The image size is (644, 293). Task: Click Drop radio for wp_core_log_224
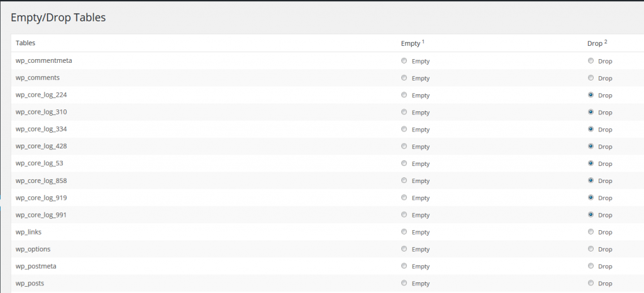point(591,95)
